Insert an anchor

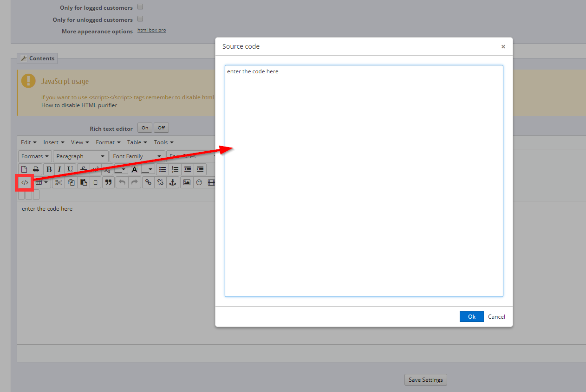[173, 182]
